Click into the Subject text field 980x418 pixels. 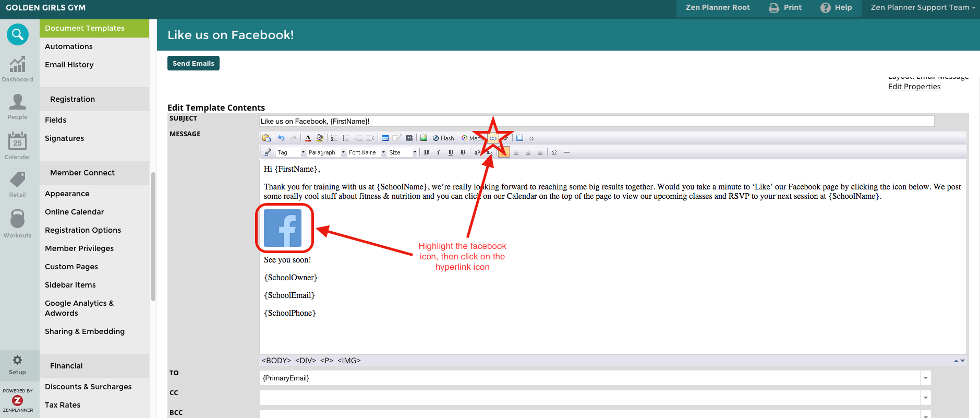(x=596, y=121)
